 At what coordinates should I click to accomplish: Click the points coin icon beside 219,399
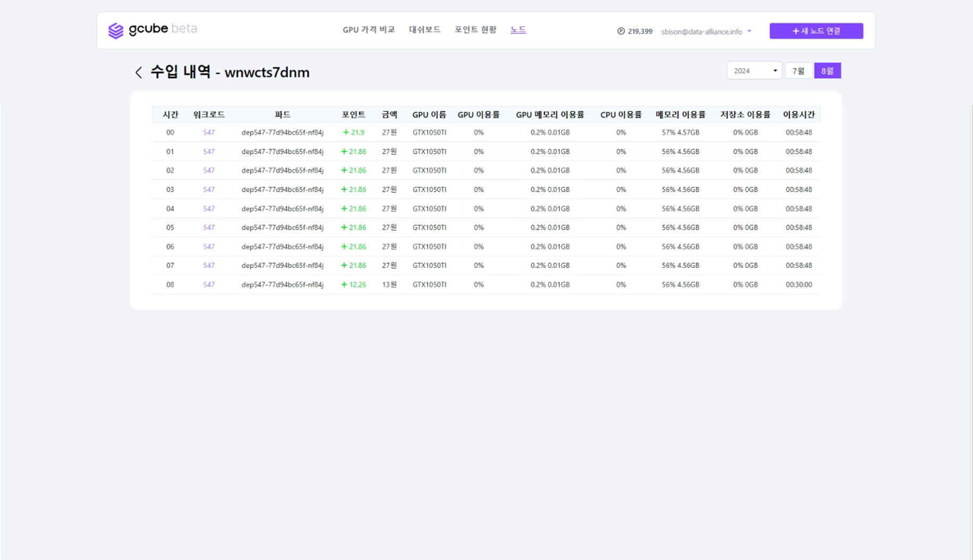620,31
